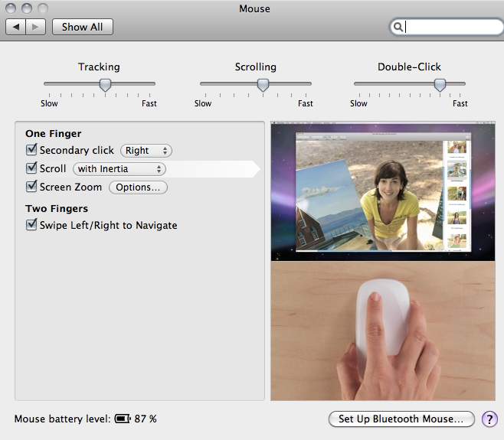This screenshot has width=504, height=440.
Task: Expand the Scroll with Inertia dropdown
Action: pyautogui.click(x=119, y=169)
